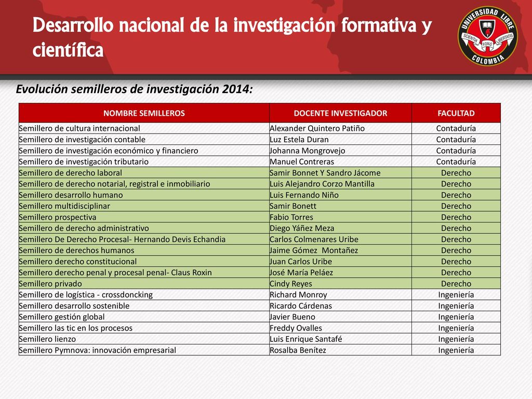Select 'Semillero de cultura internacional' cell
Viewport: 532px width, 399px height.
pos(144,128)
